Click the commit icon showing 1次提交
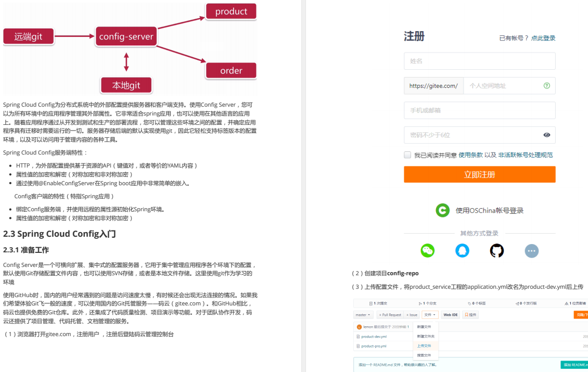The width and height of the screenshot is (588, 372). 371,303
